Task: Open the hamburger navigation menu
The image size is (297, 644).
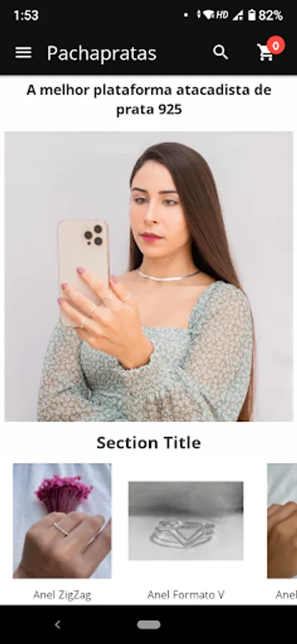Action: pyautogui.click(x=24, y=52)
